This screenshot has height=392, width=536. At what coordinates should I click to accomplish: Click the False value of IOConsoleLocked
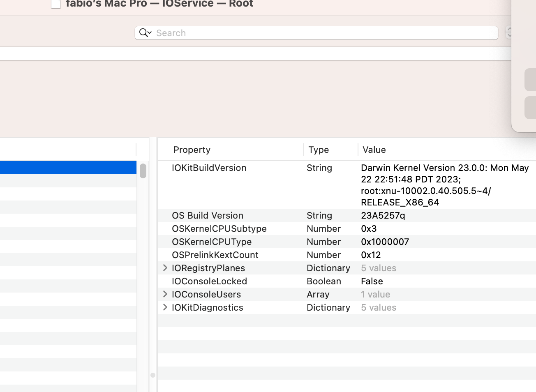[x=372, y=281]
